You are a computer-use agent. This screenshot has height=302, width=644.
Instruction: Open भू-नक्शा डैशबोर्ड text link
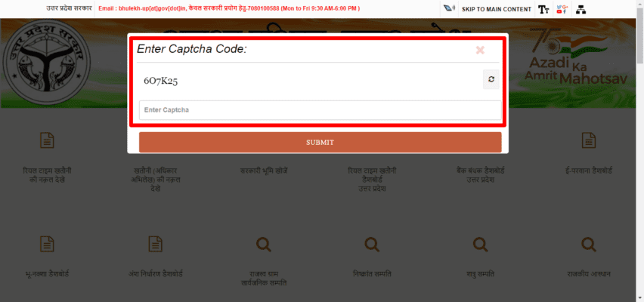pos(47,274)
